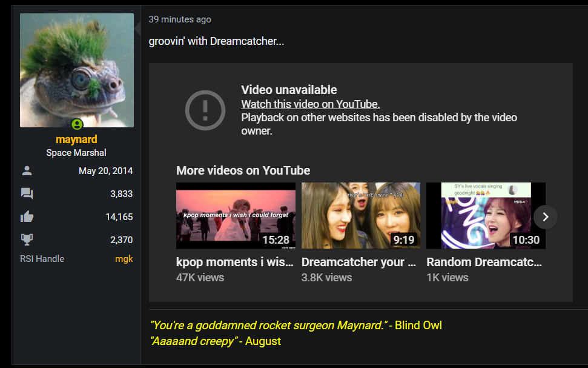Click the 3,833 messages count
The height and width of the screenshot is (368, 588).
[121, 194]
